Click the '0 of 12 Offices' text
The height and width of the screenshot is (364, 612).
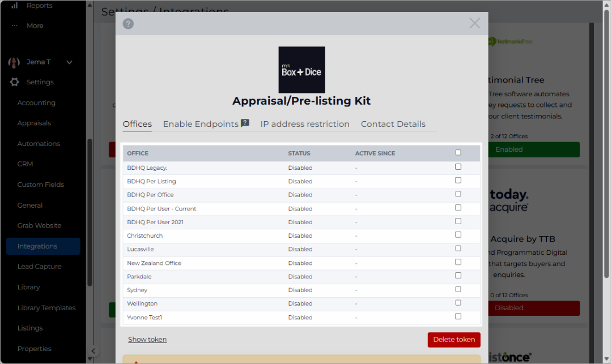[x=509, y=296]
